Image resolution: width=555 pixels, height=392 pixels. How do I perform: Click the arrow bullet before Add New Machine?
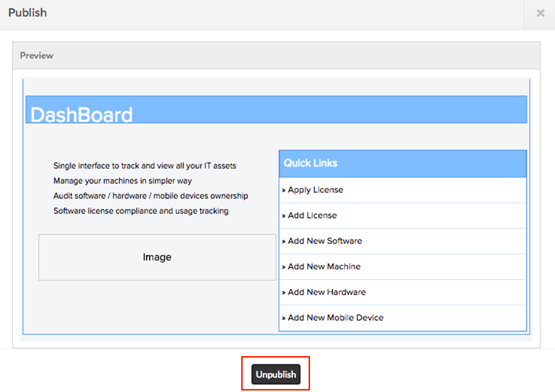click(x=283, y=267)
